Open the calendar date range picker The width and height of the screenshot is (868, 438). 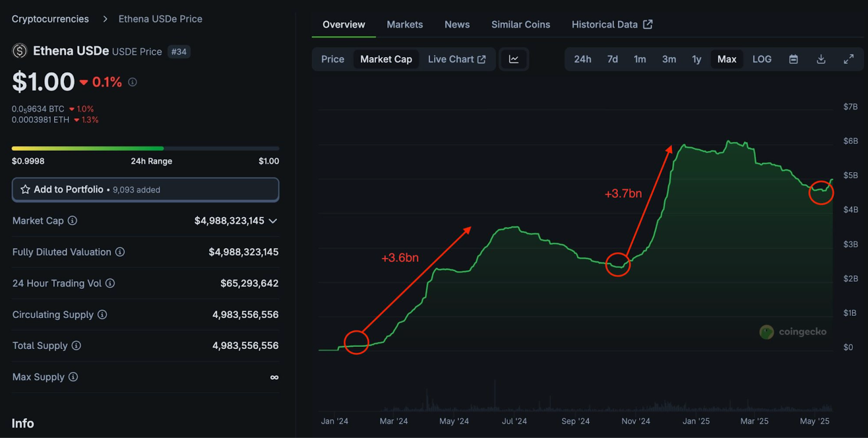coord(793,59)
